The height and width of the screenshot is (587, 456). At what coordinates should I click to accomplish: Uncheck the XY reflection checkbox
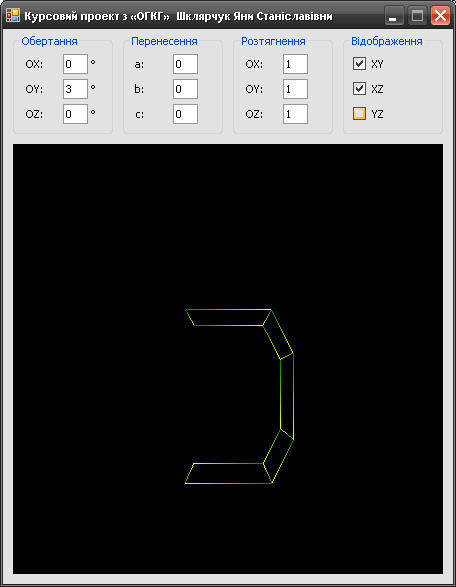[359, 64]
